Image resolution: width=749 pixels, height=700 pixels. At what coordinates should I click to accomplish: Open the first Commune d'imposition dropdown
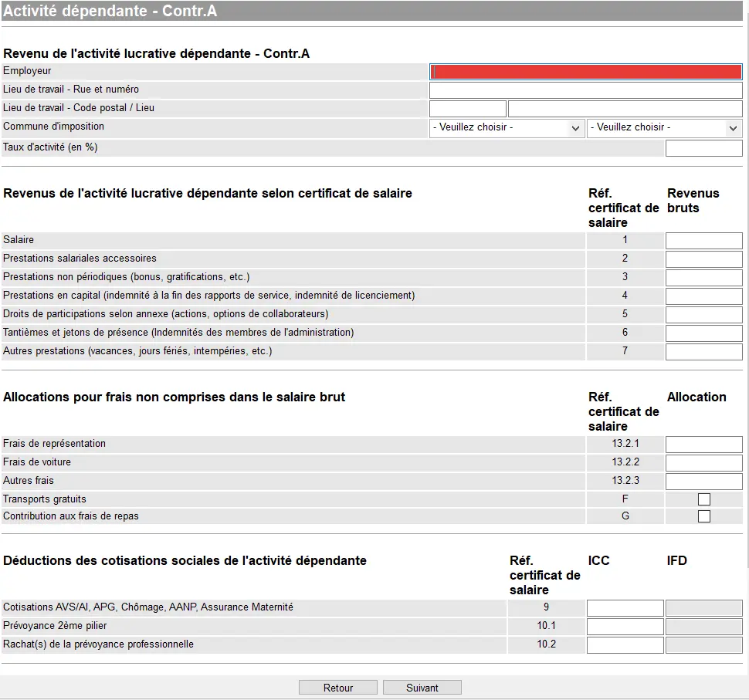pyautogui.click(x=507, y=128)
